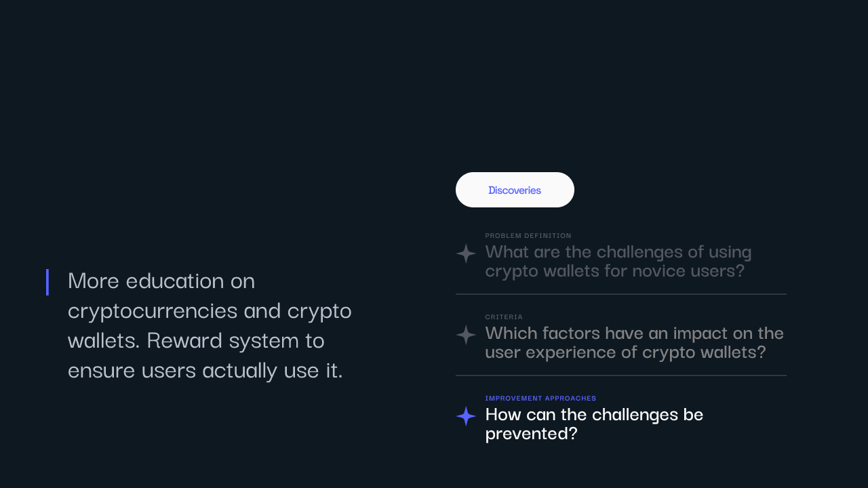Click the gray star beside Criteria

click(466, 335)
